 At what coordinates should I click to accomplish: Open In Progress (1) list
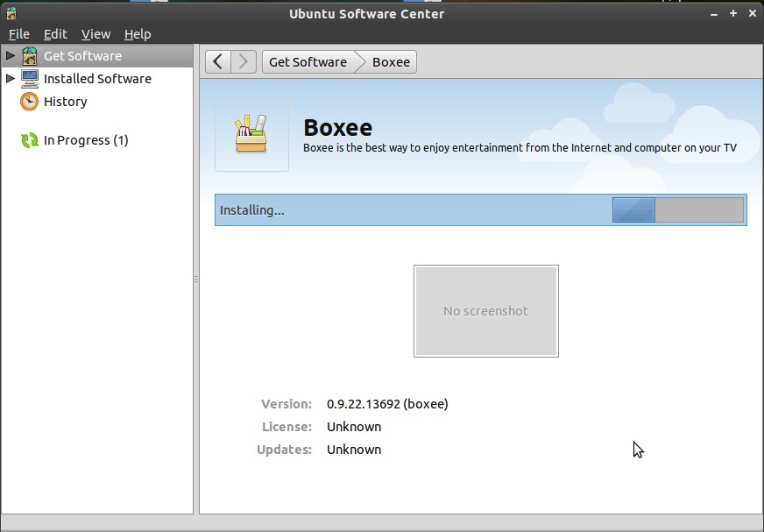(x=86, y=140)
